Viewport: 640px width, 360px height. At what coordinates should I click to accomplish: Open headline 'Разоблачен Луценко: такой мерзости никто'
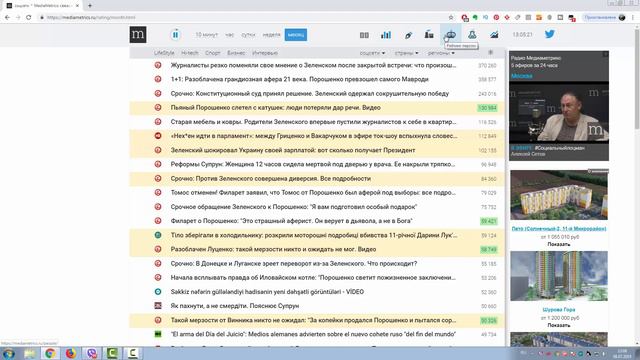pos(273,249)
